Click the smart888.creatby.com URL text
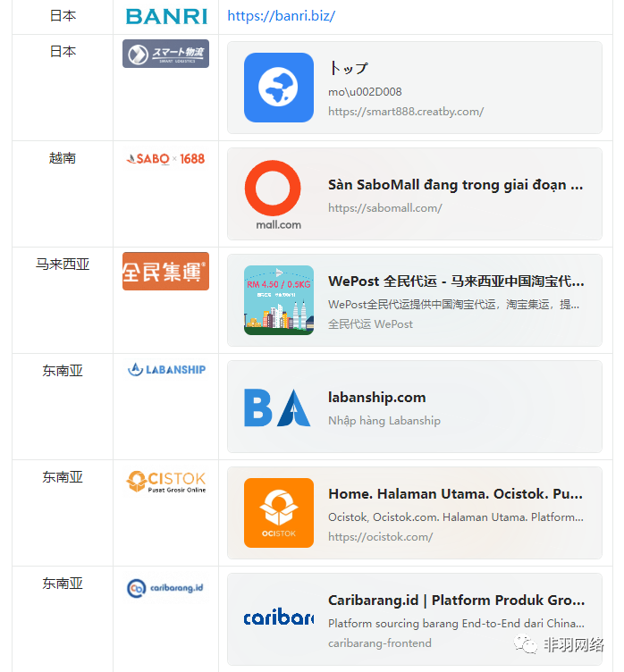 pyautogui.click(x=405, y=112)
